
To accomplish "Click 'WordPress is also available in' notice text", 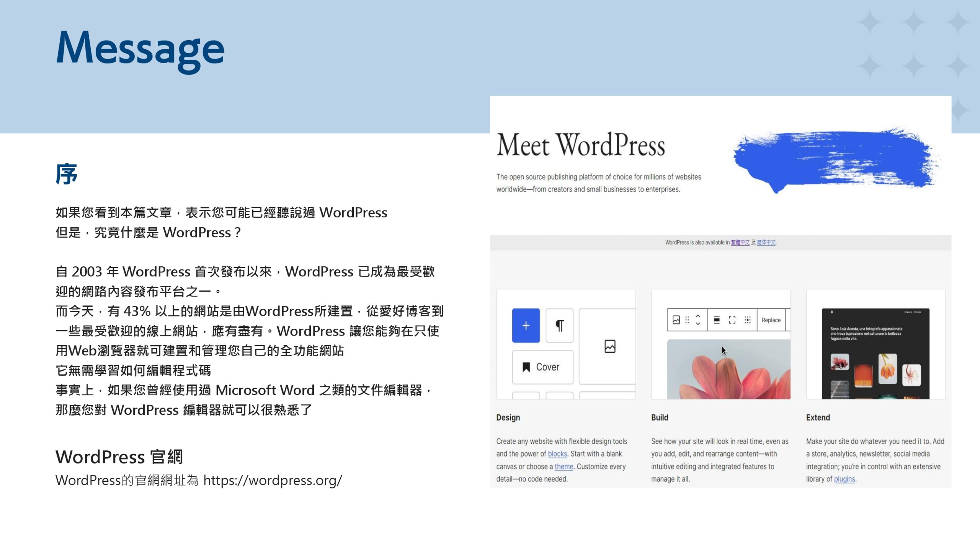I will coord(697,243).
